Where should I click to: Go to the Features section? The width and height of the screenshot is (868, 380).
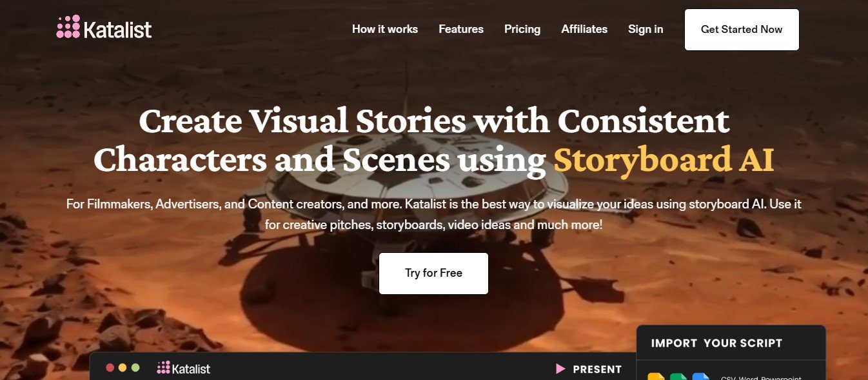(x=461, y=29)
